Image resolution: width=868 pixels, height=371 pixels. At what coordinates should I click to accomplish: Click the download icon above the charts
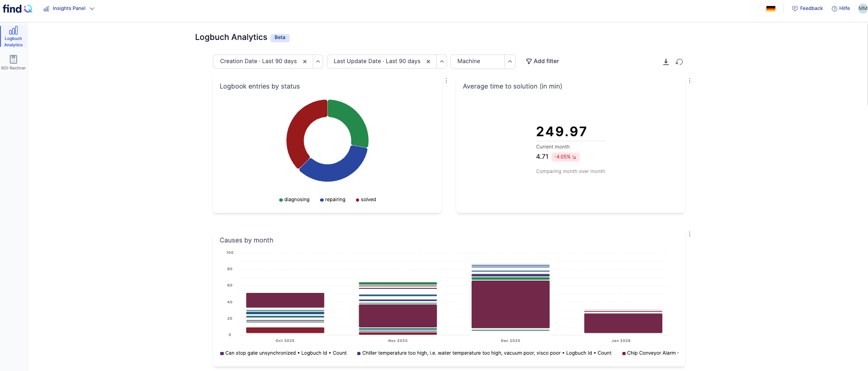click(x=666, y=62)
